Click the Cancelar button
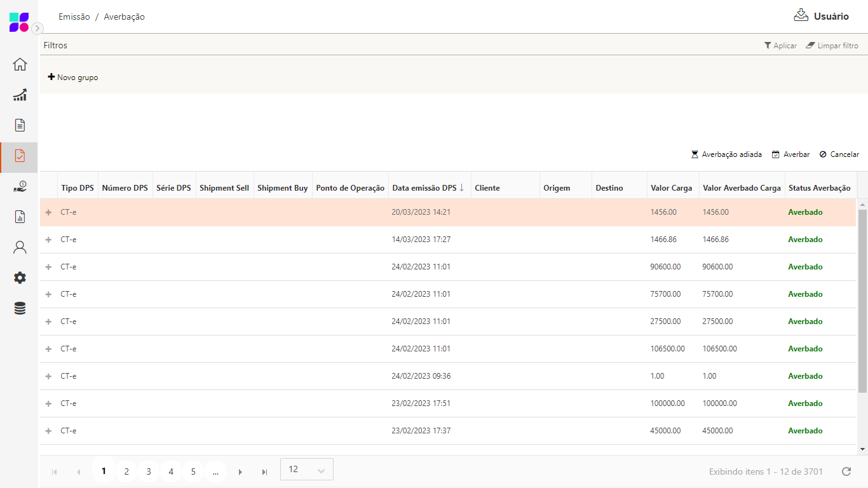This screenshot has width=868, height=488. 839,154
